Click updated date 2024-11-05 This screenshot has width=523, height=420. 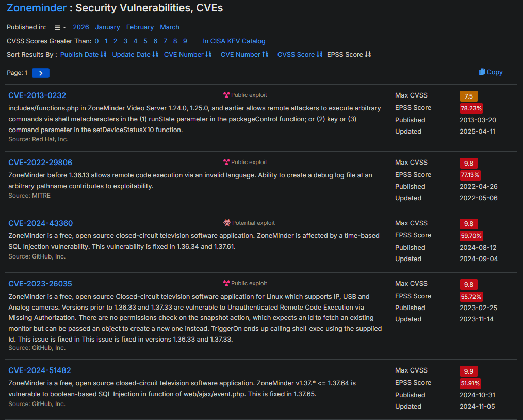pyautogui.click(x=477, y=406)
